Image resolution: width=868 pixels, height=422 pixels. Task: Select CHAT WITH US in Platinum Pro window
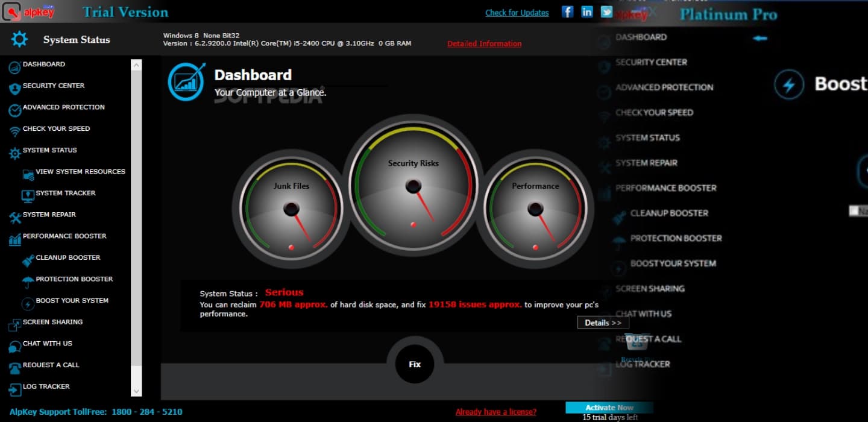[644, 314]
